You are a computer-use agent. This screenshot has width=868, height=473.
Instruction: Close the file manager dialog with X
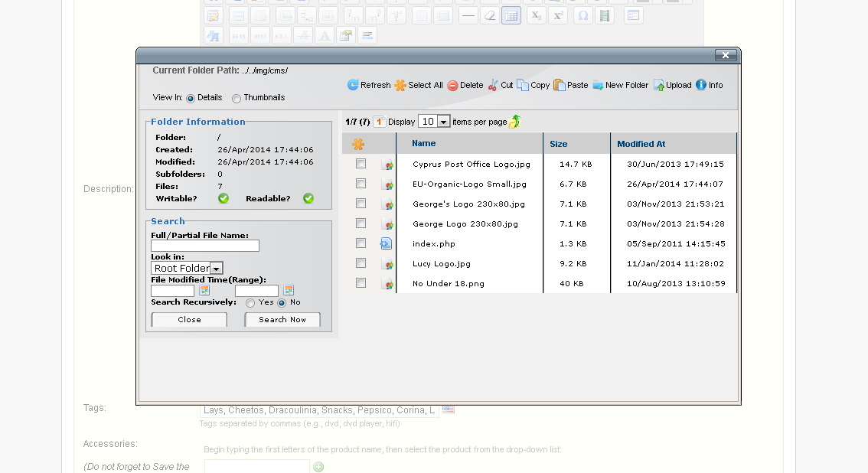[x=725, y=55]
